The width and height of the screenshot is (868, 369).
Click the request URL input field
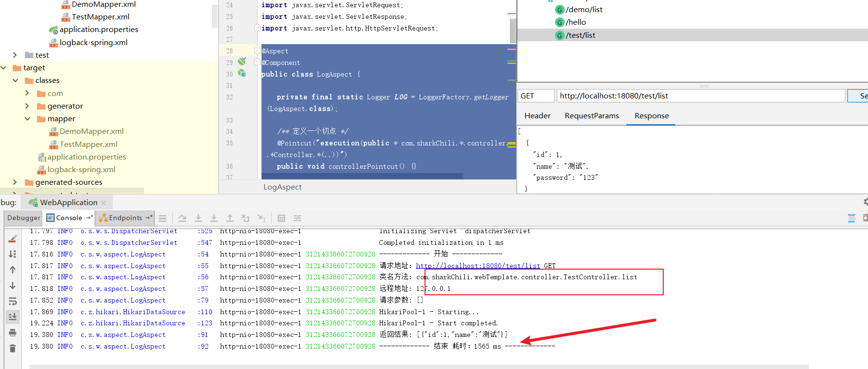pos(700,96)
